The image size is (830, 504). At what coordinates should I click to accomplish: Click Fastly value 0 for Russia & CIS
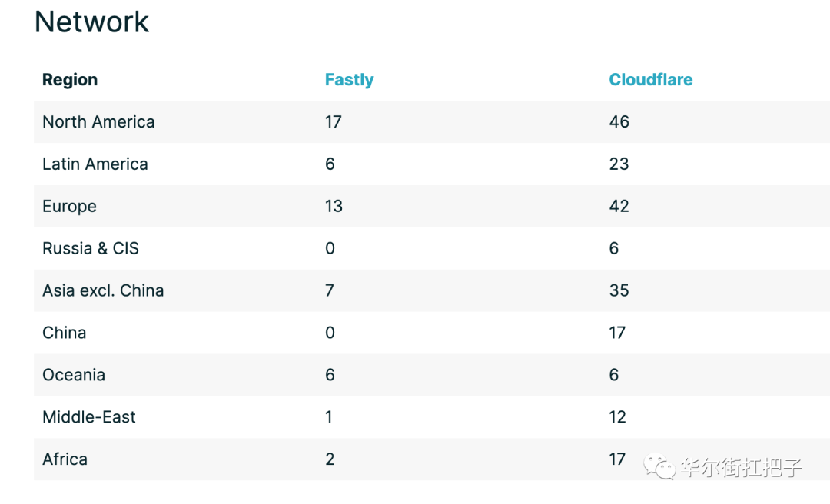[330, 248]
